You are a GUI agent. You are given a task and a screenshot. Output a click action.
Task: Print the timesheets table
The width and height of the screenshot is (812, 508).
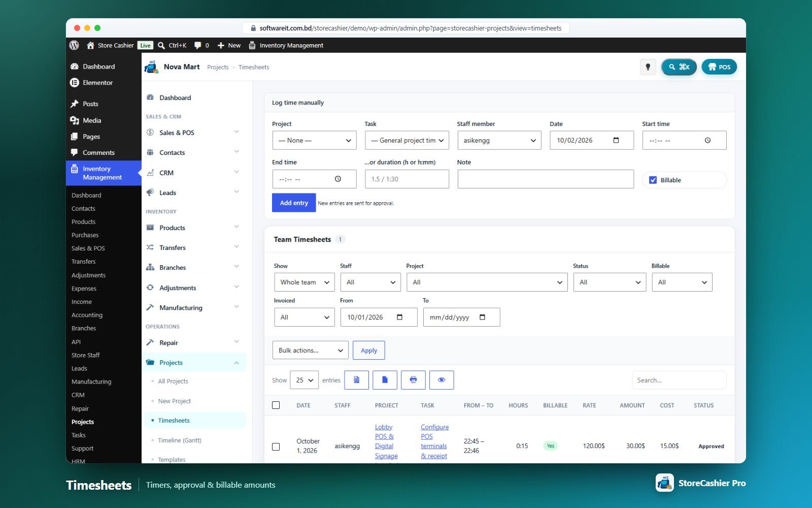pos(414,380)
